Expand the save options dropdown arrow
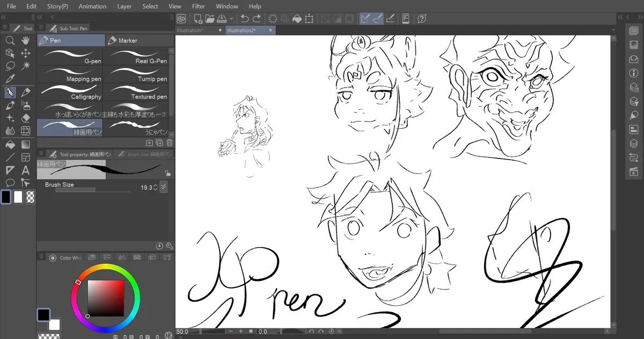The width and height of the screenshot is (644, 339). [231, 19]
